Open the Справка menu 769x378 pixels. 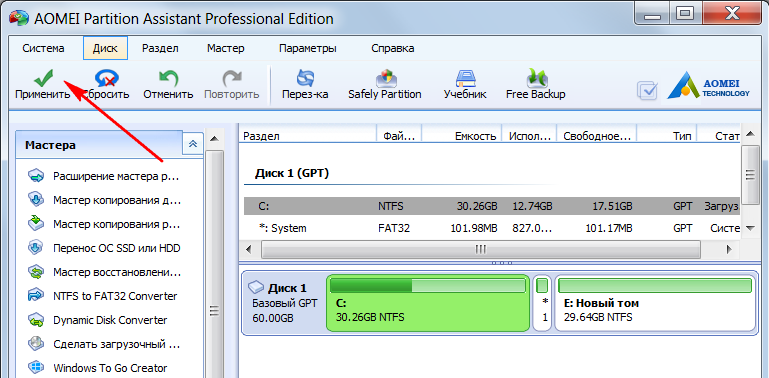[x=392, y=49]
